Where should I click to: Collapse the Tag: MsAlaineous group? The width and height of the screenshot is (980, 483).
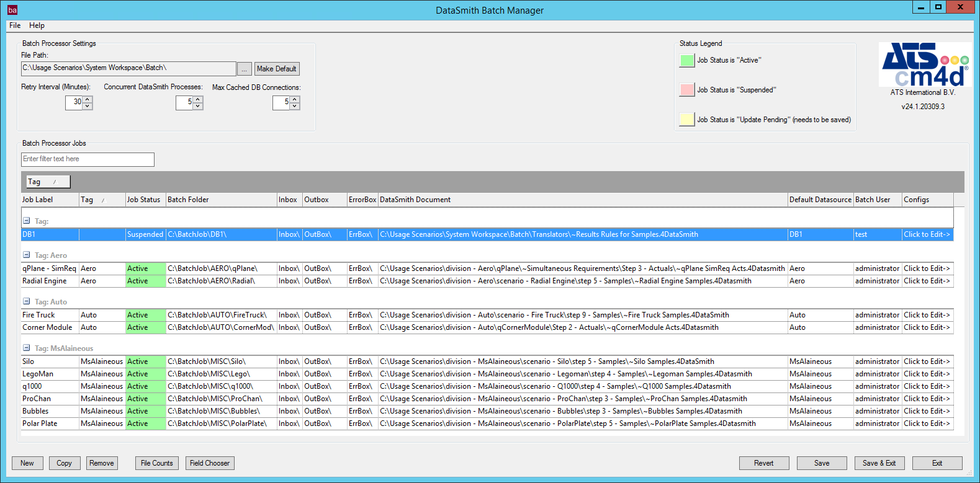pyautogui.click(x=27, y=348)
